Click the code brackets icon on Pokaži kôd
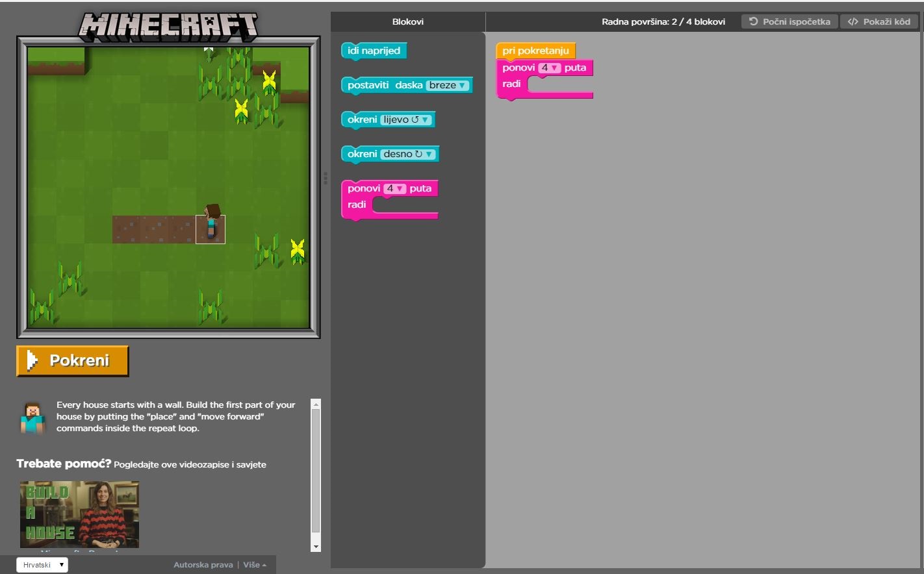Screen dimensions: 924x574 [853, 21]
